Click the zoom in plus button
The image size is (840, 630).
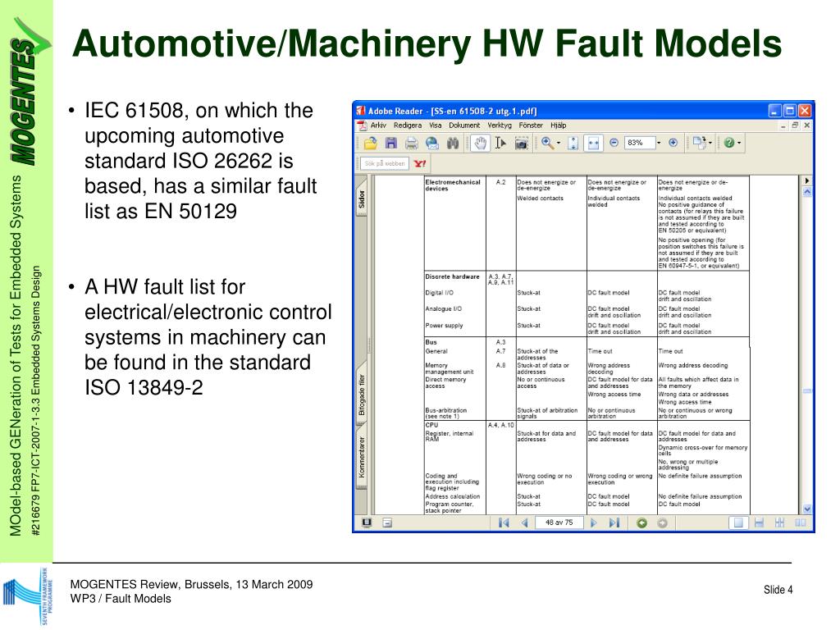click(673, 143)
